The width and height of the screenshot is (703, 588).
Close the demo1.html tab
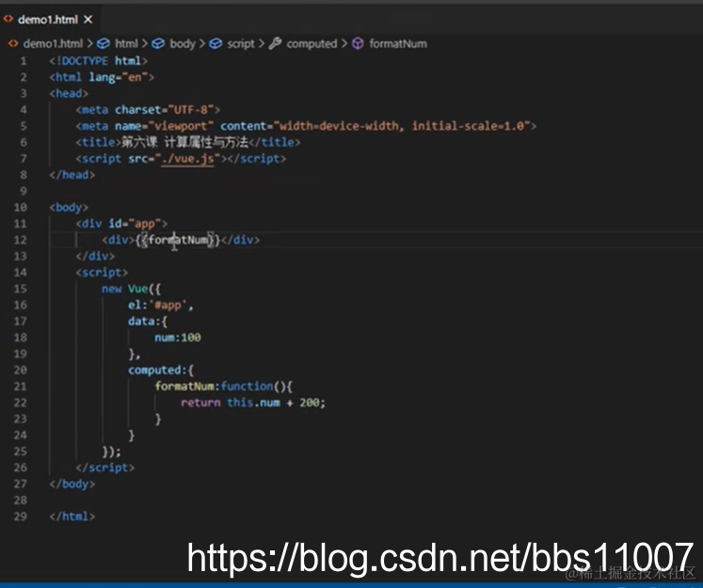coord(88,20)
